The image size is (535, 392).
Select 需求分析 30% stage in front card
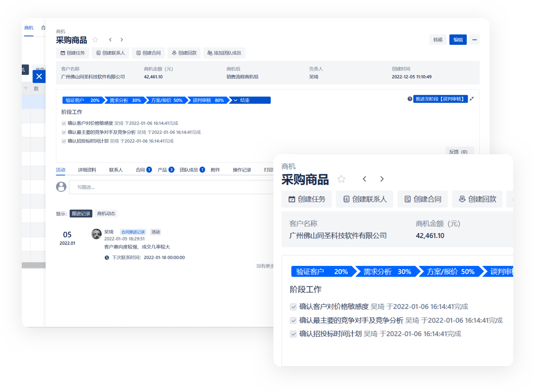[x=386, y=272]
